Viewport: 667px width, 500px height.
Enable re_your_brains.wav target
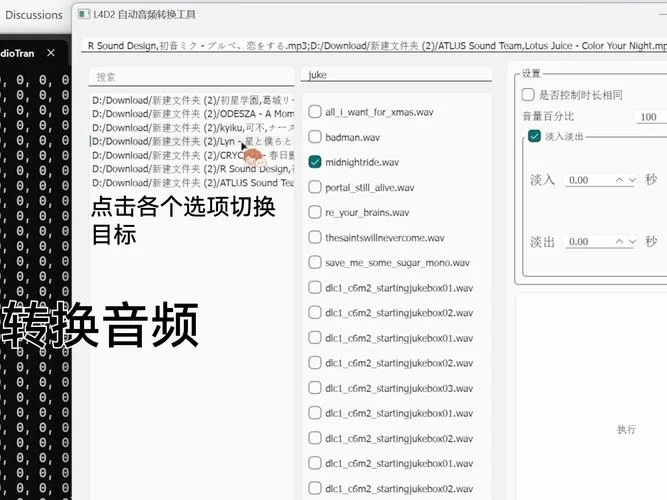pyautogui.click(x=315, y=212)
